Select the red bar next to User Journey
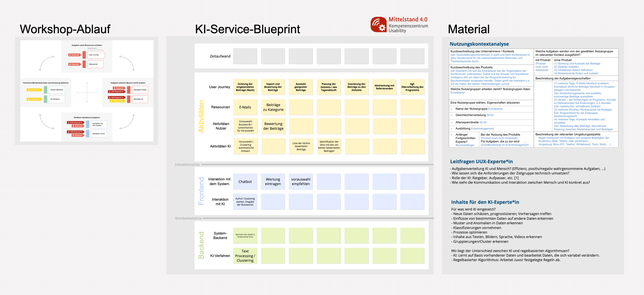This screenshot has width=644, height=295. tap(84, 55)
